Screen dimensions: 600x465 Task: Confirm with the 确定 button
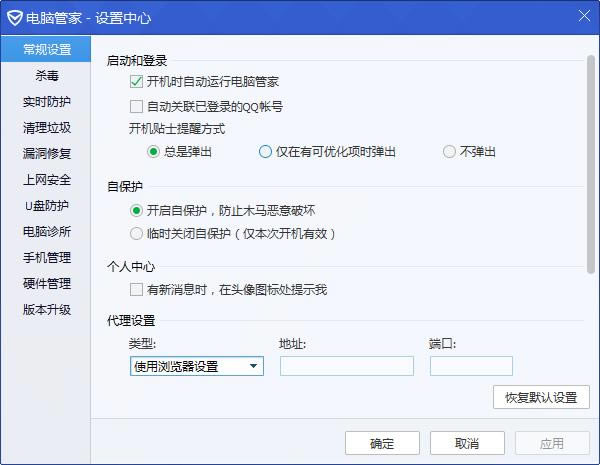click(382, 443)
